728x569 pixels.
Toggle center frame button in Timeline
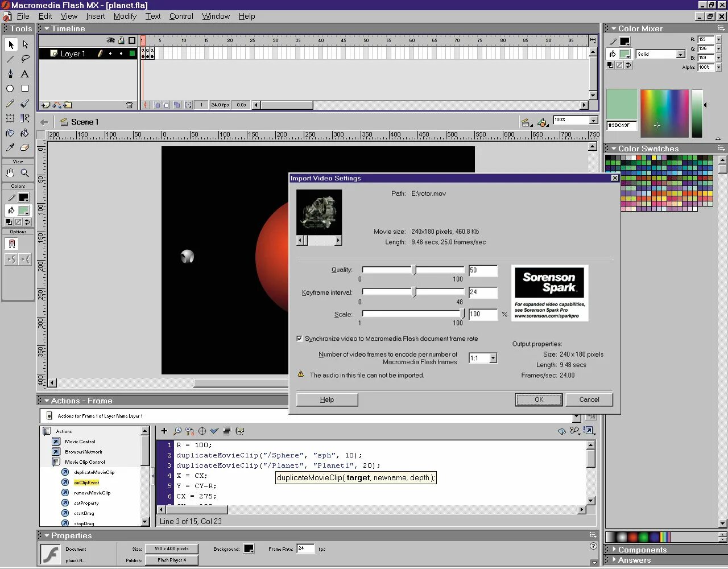point(146,105)
